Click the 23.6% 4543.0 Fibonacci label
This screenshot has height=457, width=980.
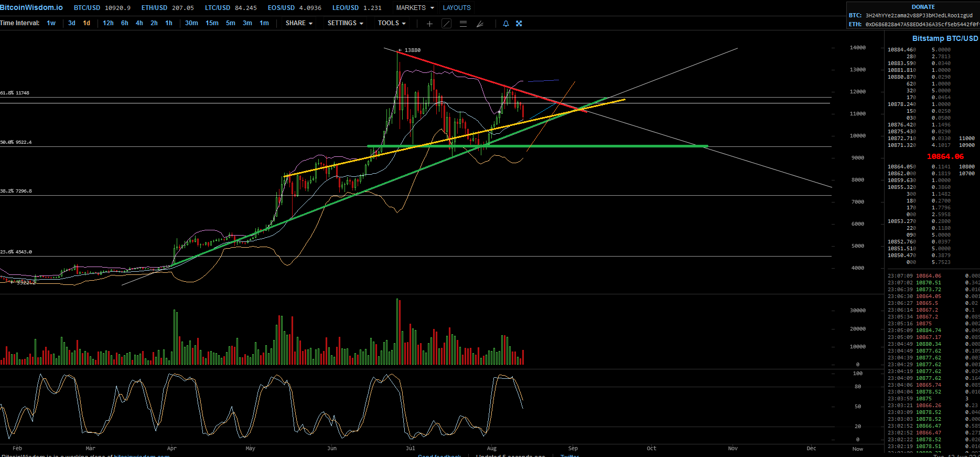coord(16,252)
